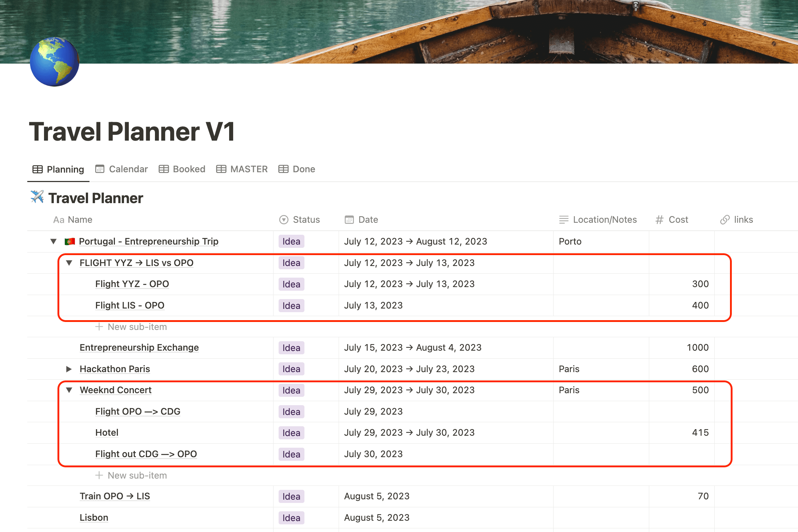Screen dimensions: 798x532
Task: Open the Weeknd Concert page
Action: tap(116, 390)
